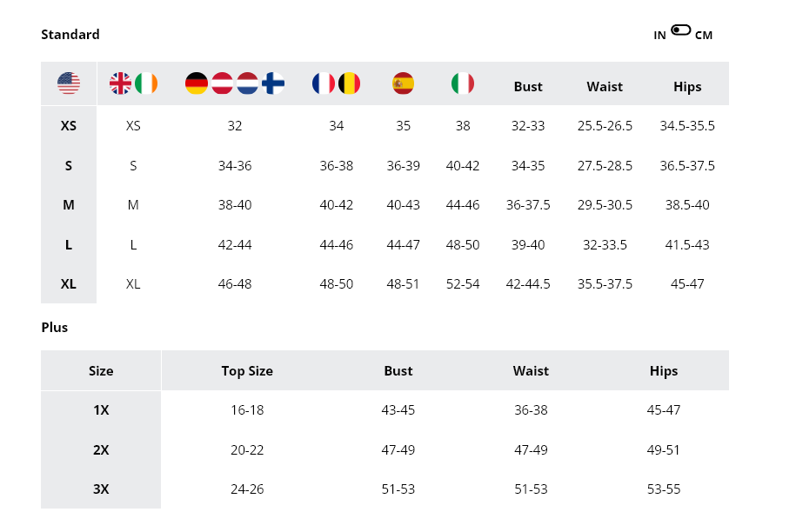Click the Plus section heading
The image size is (796, 532).
pos(54,328)
